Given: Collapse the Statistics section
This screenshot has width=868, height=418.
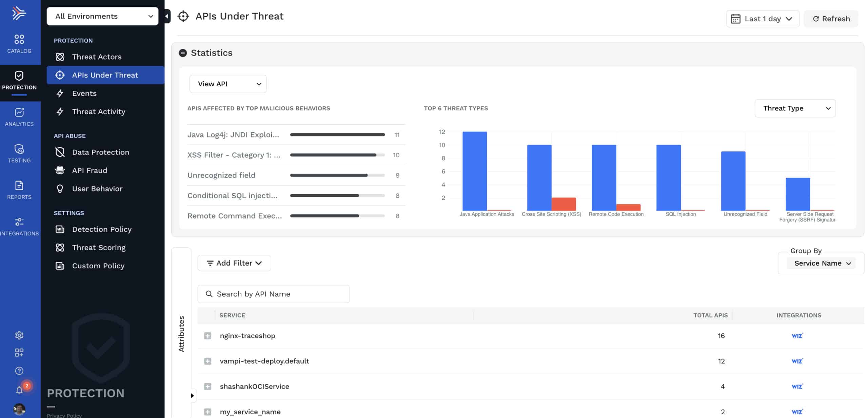Looking at the screenshot, I should 183,53.
